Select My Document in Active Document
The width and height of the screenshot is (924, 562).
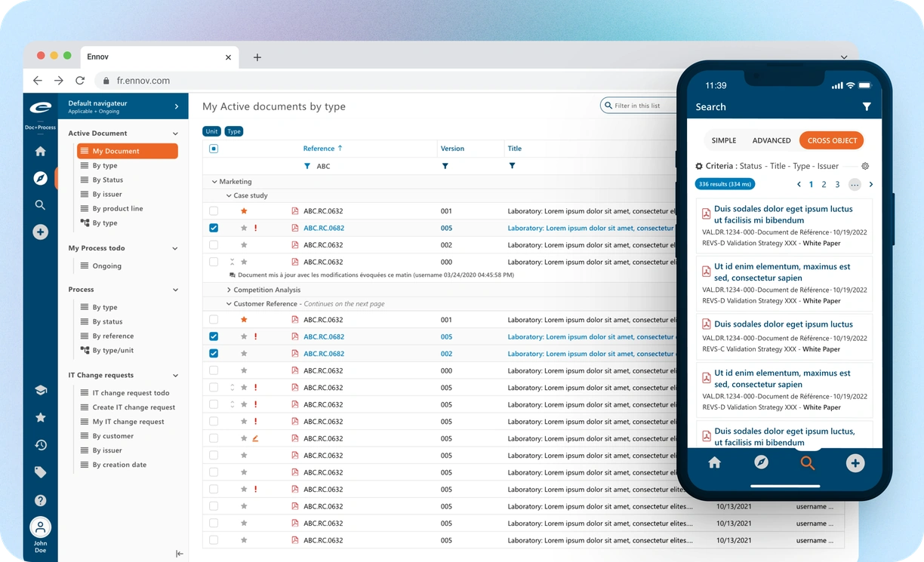128,151
